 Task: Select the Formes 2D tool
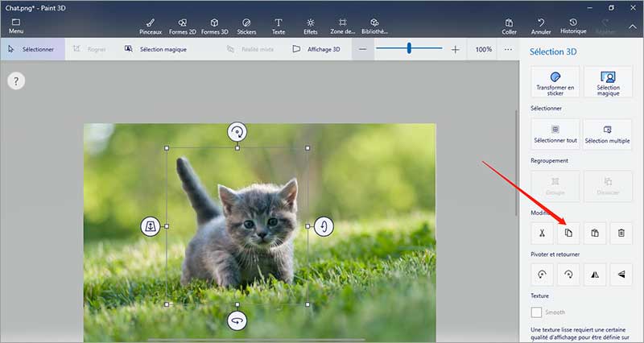pos(184,26)
